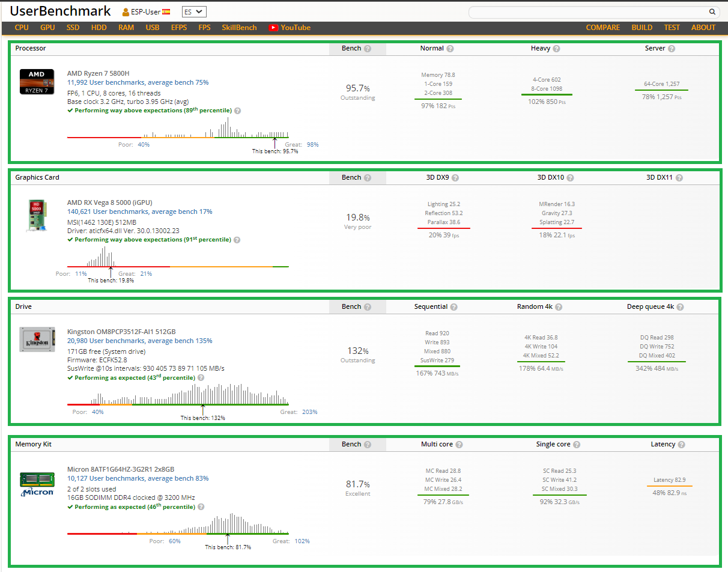The image size is (728, 572).
Task: Open the RAM menu item
Action: (126, 28)
